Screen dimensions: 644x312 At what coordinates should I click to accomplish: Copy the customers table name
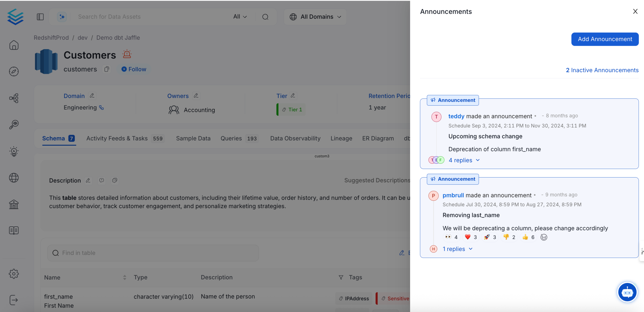107,69
